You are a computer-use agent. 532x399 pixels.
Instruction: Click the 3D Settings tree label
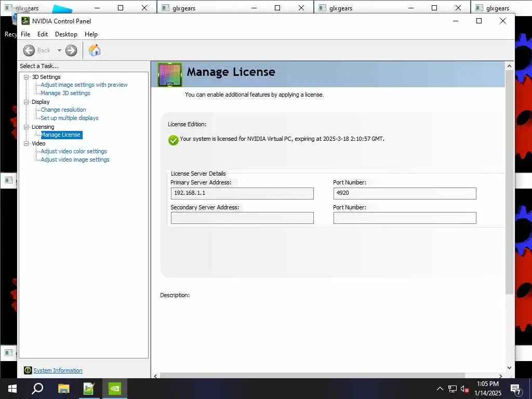point(46,77)
